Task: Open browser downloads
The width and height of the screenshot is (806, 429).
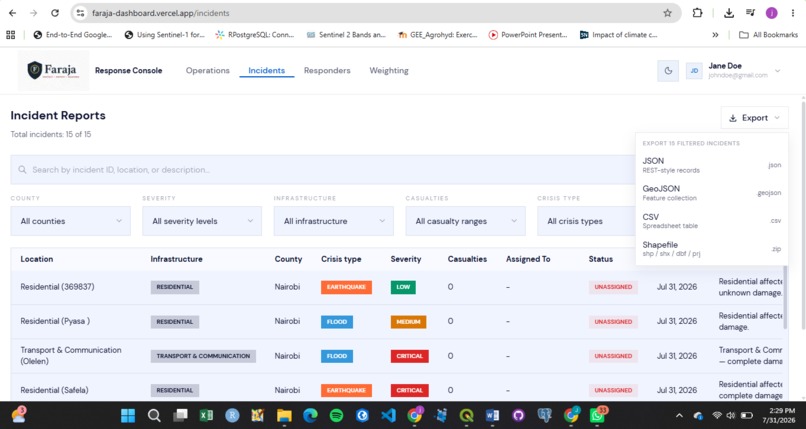Action: pyautogui.click(x=729, y=13)
